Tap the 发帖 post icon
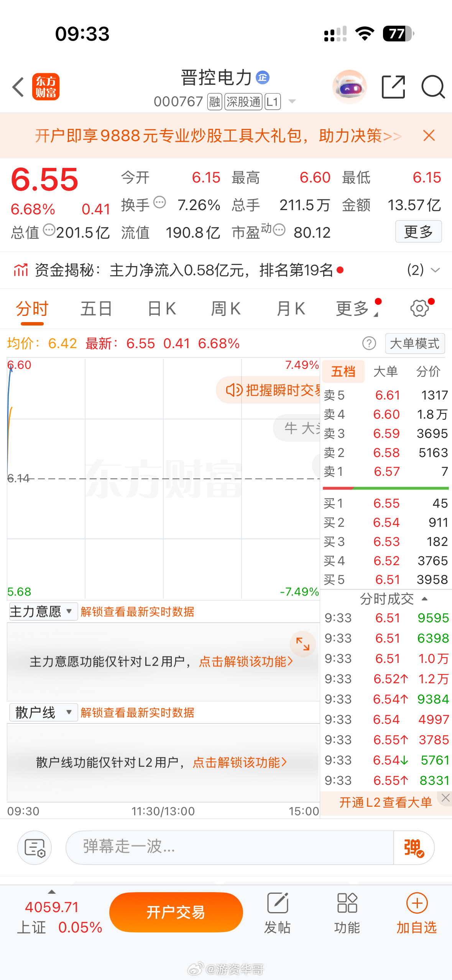452x980 pixels. tap(278, 914)
